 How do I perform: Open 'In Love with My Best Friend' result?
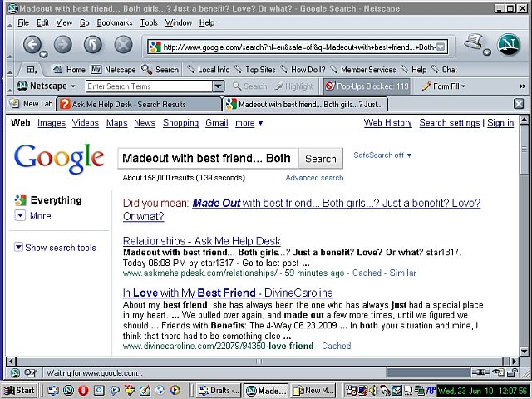point(227,293)
